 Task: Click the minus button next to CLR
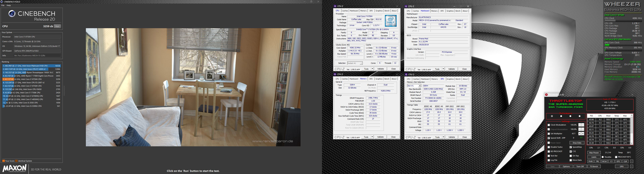tap(631, 162)
